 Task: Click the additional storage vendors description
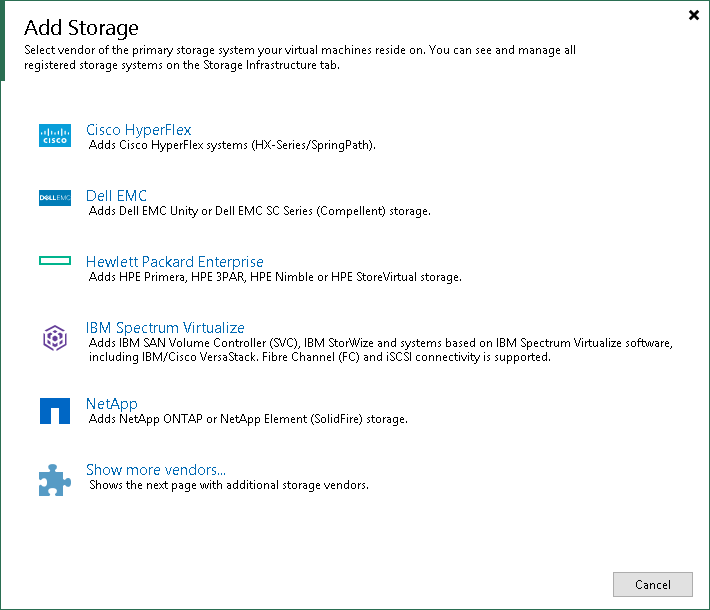click(228, 486)
